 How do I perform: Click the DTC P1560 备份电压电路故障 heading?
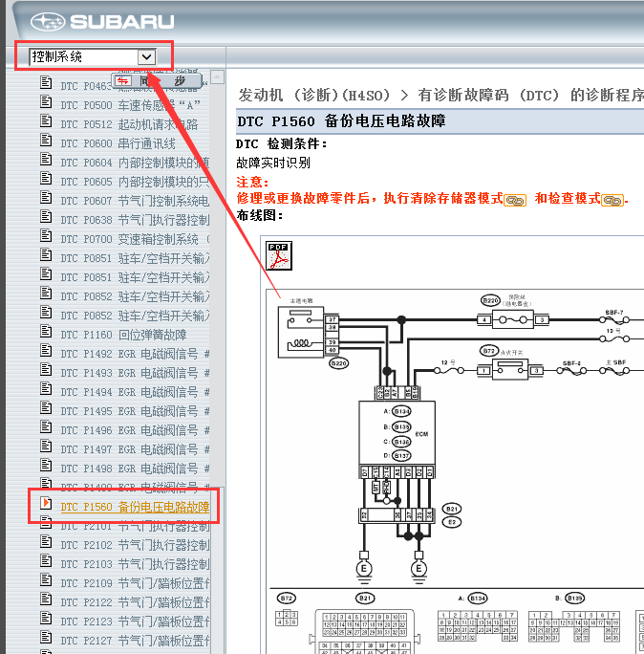click(341, 121)
